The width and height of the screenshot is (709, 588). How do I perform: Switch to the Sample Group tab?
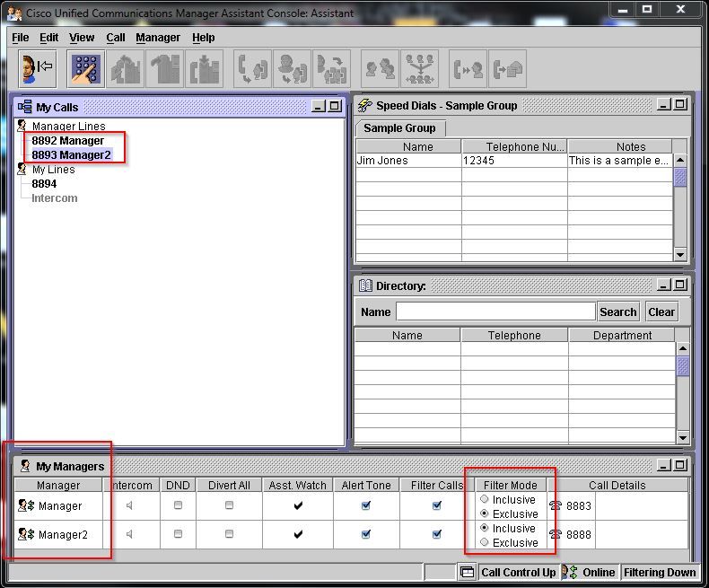(x=399, y=128)
